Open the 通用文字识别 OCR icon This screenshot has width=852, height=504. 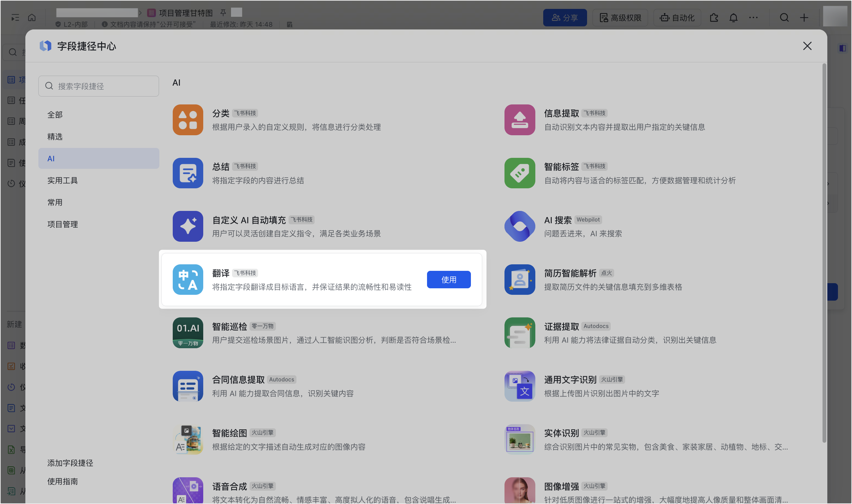(x=520, y=386)
